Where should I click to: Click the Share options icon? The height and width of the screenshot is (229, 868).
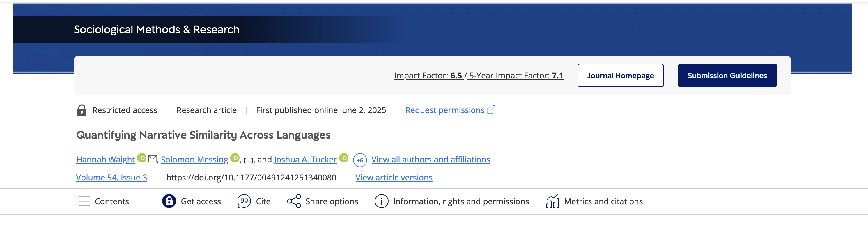pos(294,201)
